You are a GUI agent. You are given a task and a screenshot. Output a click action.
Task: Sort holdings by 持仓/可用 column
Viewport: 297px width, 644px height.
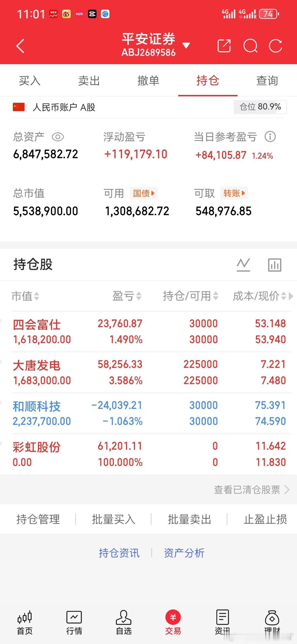191,296
